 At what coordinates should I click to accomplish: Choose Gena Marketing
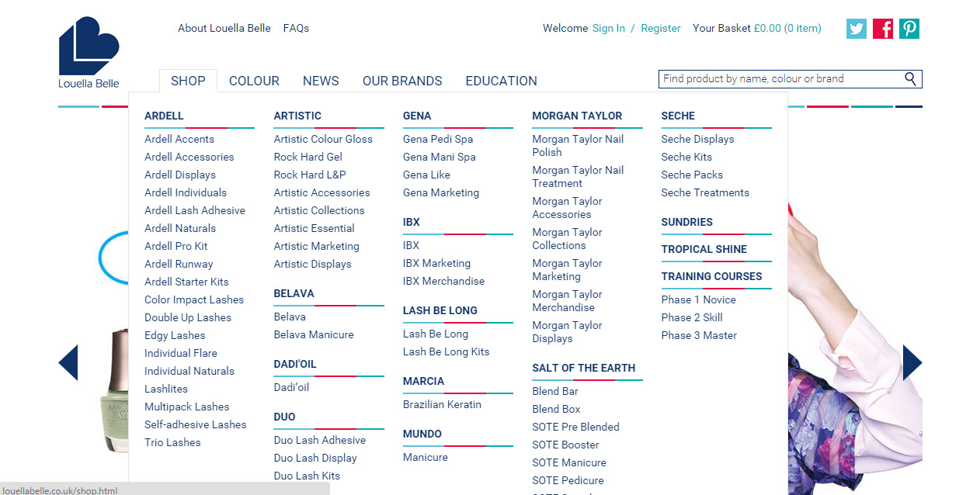pos(441,192)
